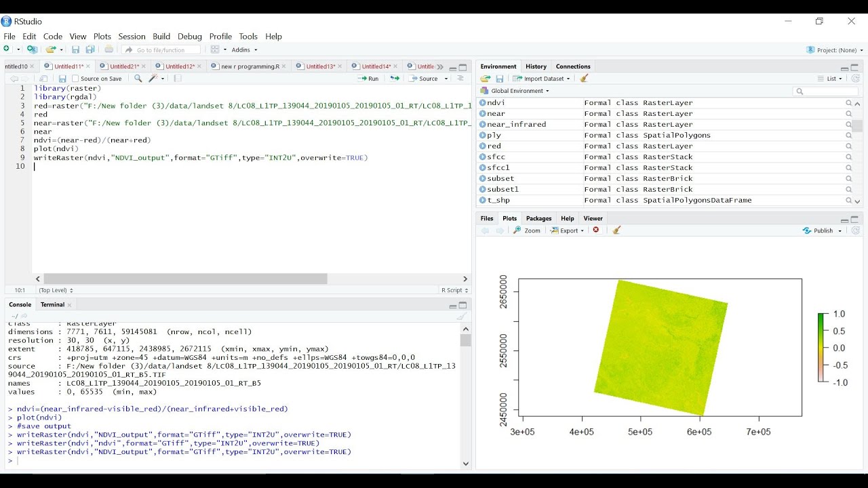The width and height of the screenshot is (868, 488).
Task: Click the Save All documents icon
Action: pyautogui.click(x=90, y=49)
